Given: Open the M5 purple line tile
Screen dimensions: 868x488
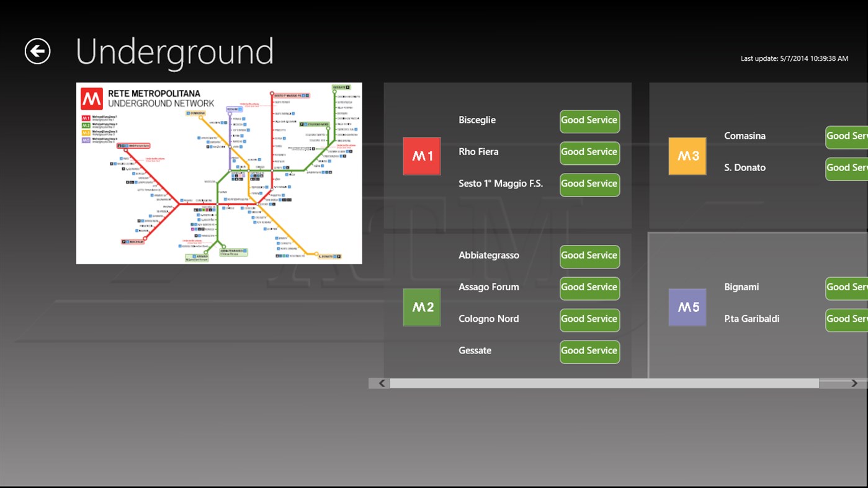Looking at the screenshot, I should click(x=687, y=307).
